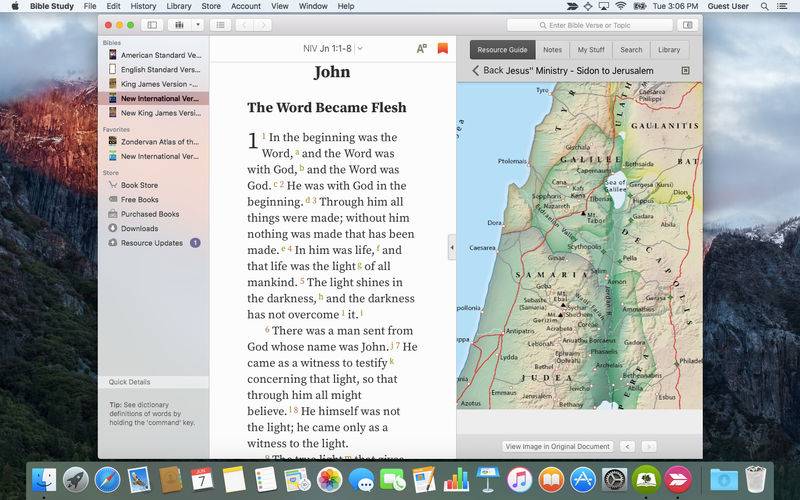Image resolution: width=800 pixels, height=500 pixels.
Task: Toggle the split panel layout button
Action: [x=688, y=25]
